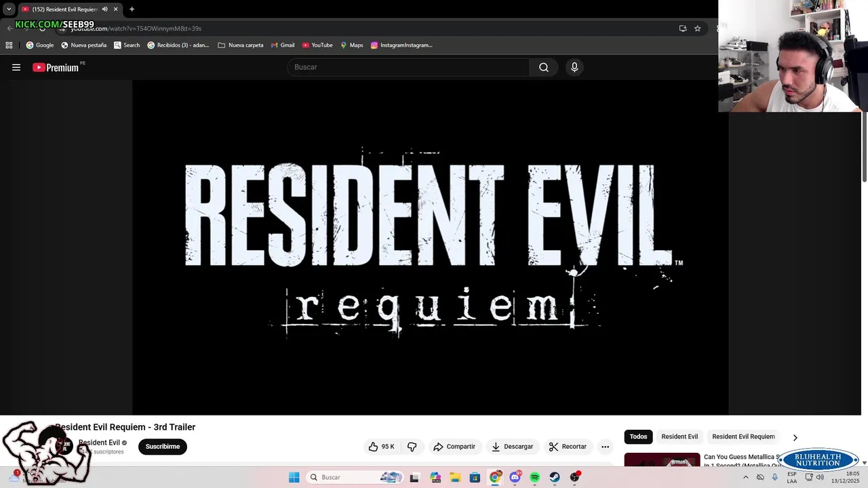Open the Chrome apps grid shortcut

(9, 45)
